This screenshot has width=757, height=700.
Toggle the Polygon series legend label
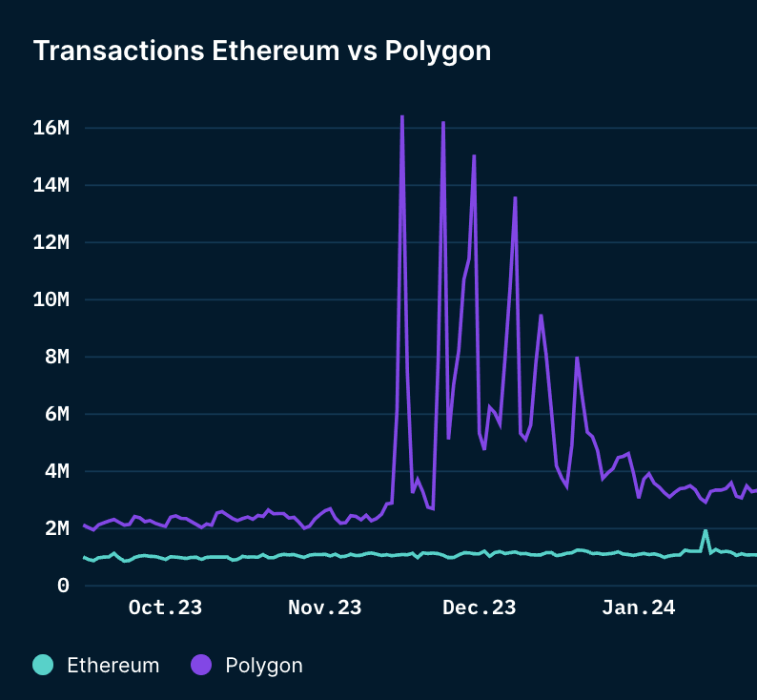pyautogui.click(x=264, y=666)
